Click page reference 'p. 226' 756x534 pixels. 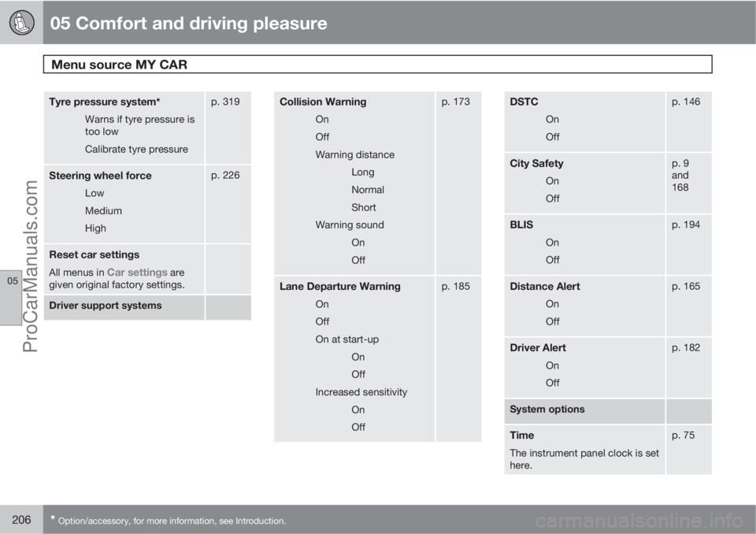tap(225, 175)
